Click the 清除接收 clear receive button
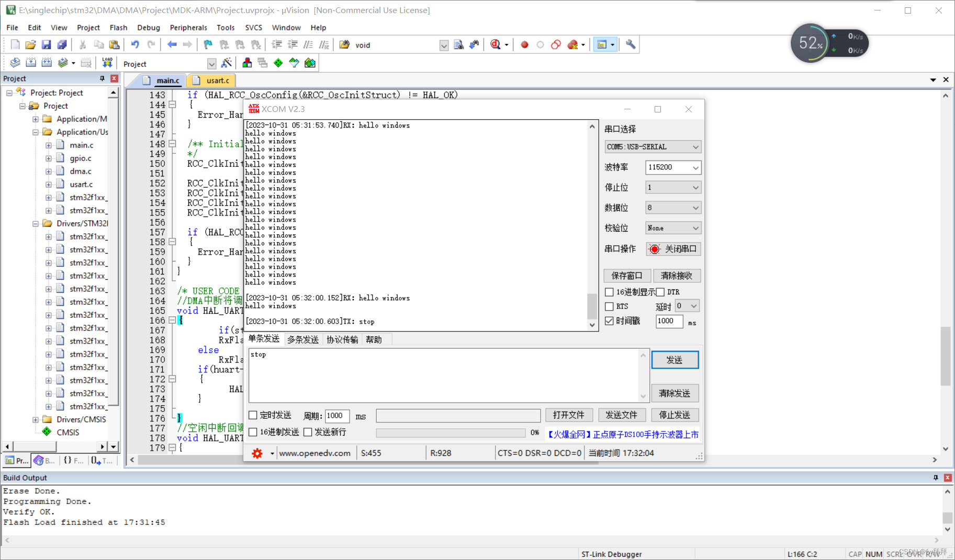 click(677, 276)
